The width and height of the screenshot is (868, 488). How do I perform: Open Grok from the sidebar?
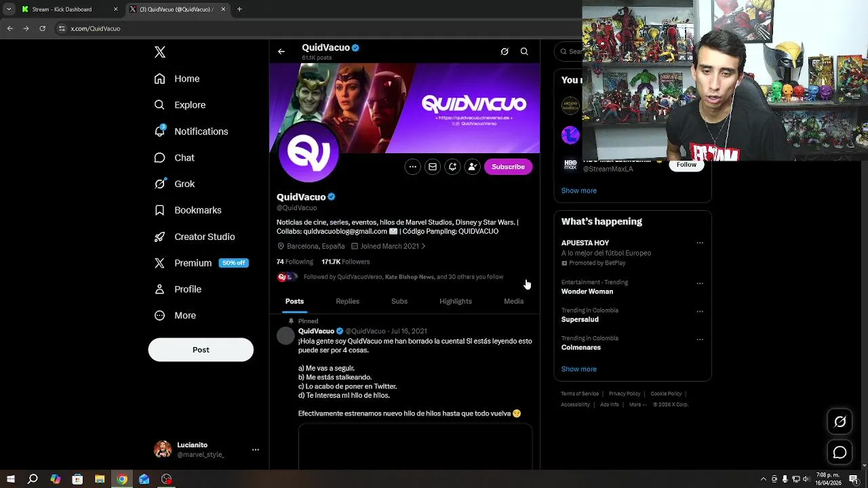click(174, 184)
